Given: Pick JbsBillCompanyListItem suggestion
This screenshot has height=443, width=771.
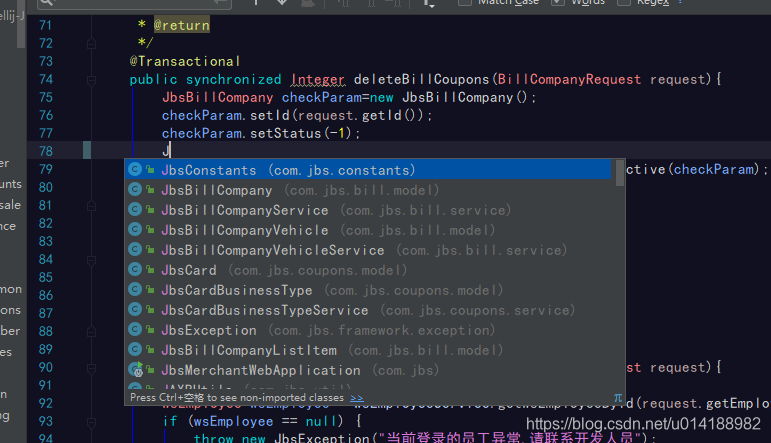Looking at the screenshot, I should point(368,350).
